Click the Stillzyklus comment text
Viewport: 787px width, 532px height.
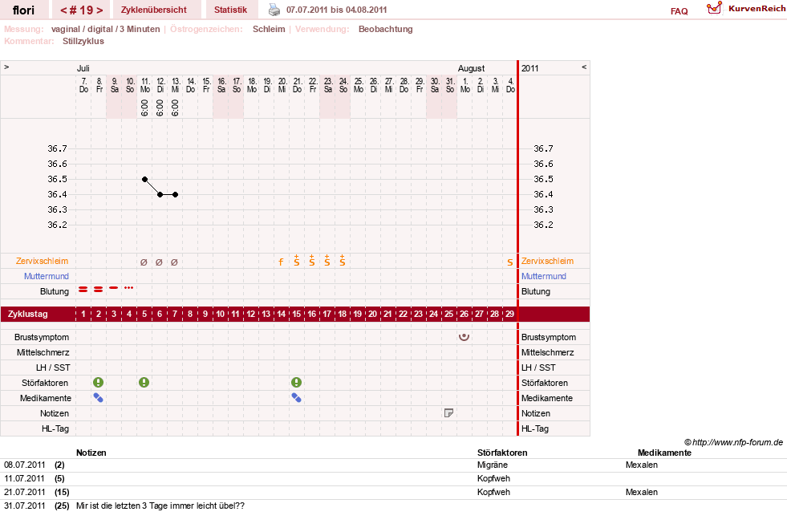pyautogui.click(x=83, y=41)
